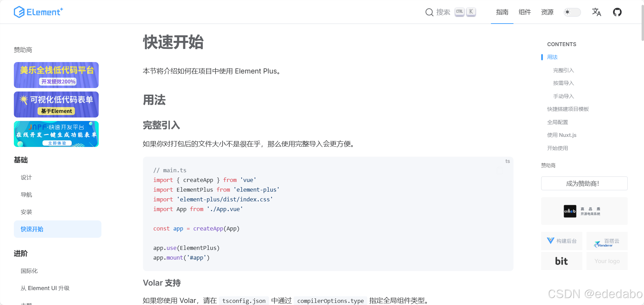Jump to 快捷搭建项目模板 in contents
Screen dimensions: 644x305
568,109
